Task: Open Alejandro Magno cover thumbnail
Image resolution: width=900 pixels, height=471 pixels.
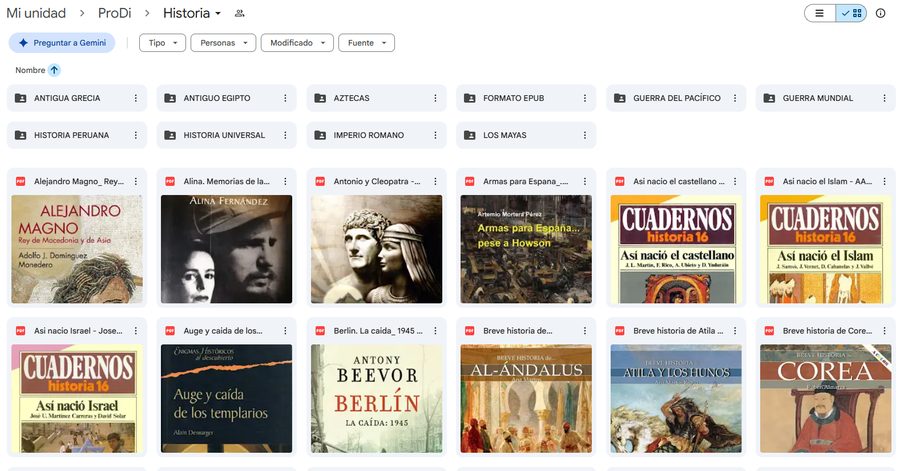Action: click(77, 249)
